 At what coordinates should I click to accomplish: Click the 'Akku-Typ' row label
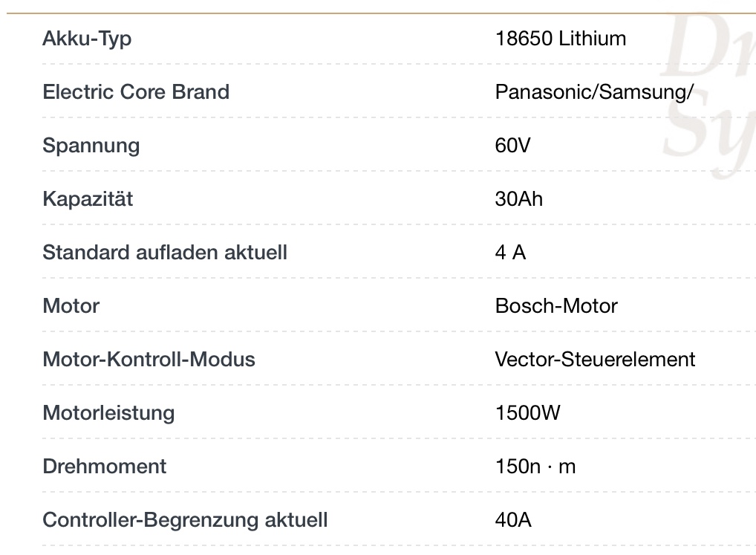point(87,39)
